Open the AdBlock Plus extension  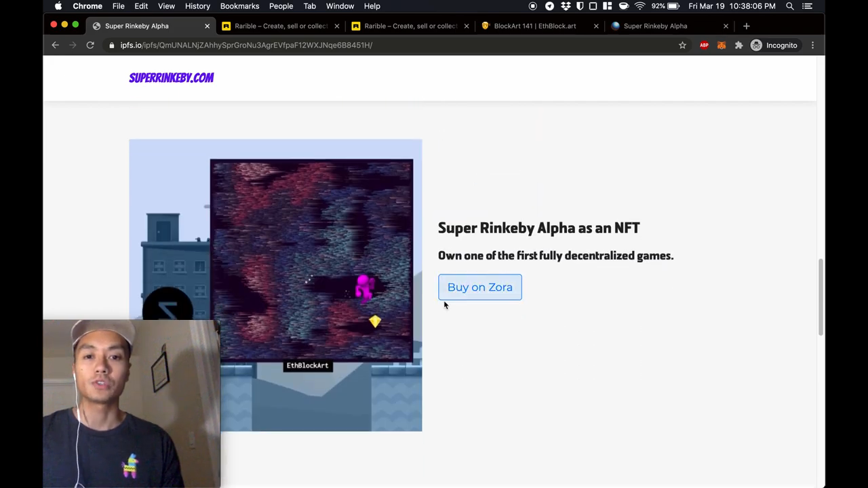click(x=704, y=45)
